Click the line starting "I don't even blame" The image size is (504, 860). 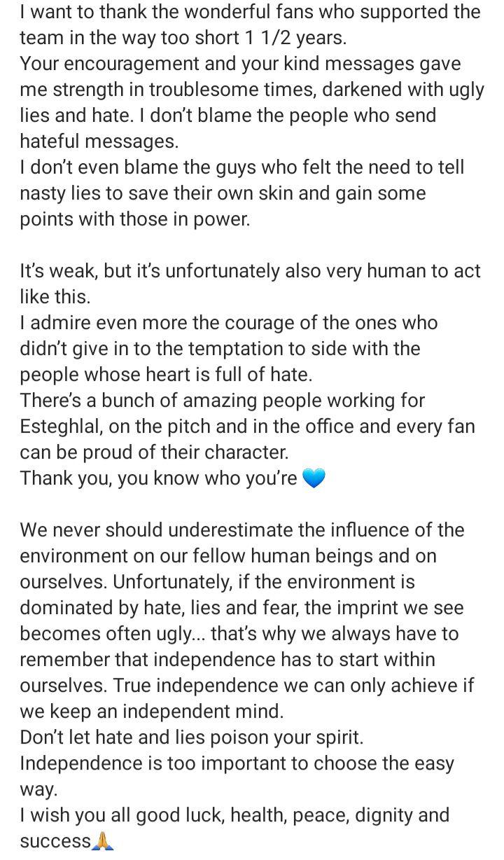coord(241,167)
